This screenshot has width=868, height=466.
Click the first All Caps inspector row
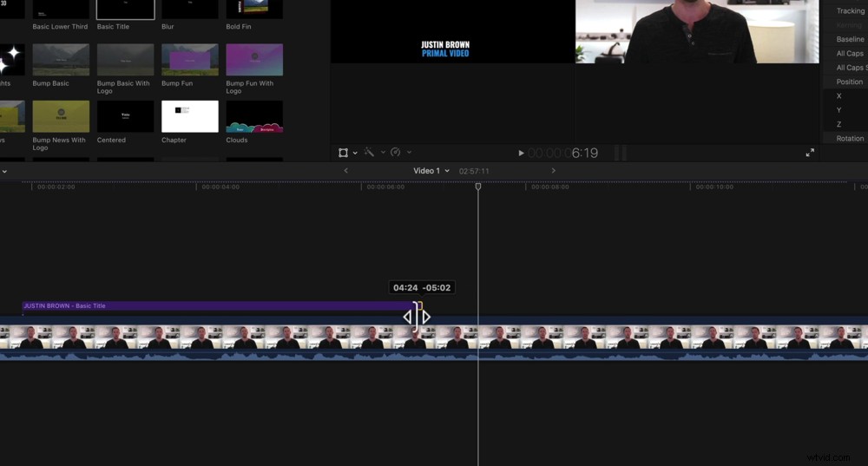click(x=849, y=54)
